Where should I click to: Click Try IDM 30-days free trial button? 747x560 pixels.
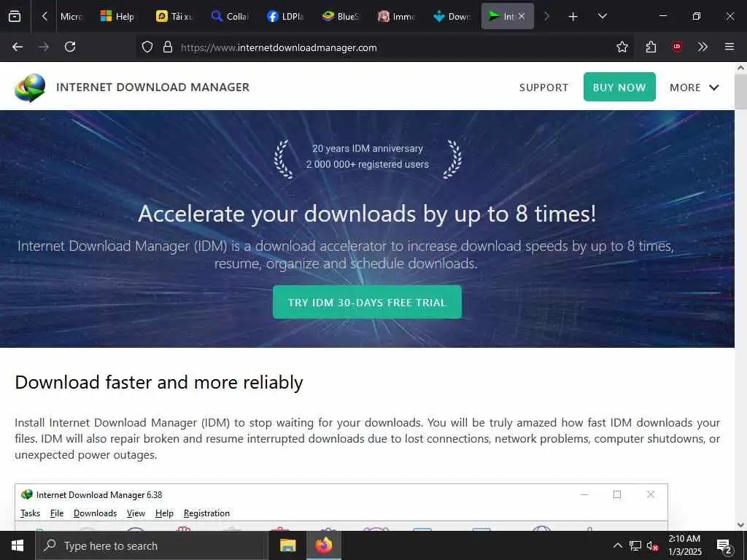(x=367, y=303)
